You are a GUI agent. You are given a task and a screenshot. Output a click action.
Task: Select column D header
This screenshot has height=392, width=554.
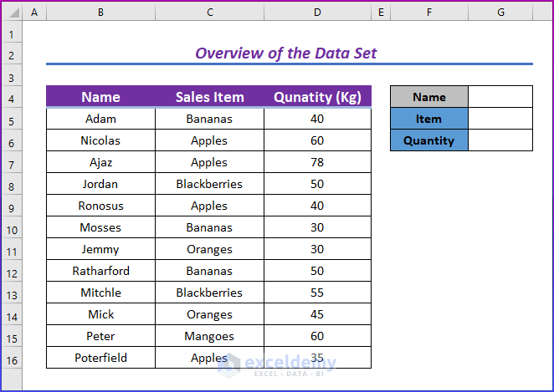[x=317, y=13]
